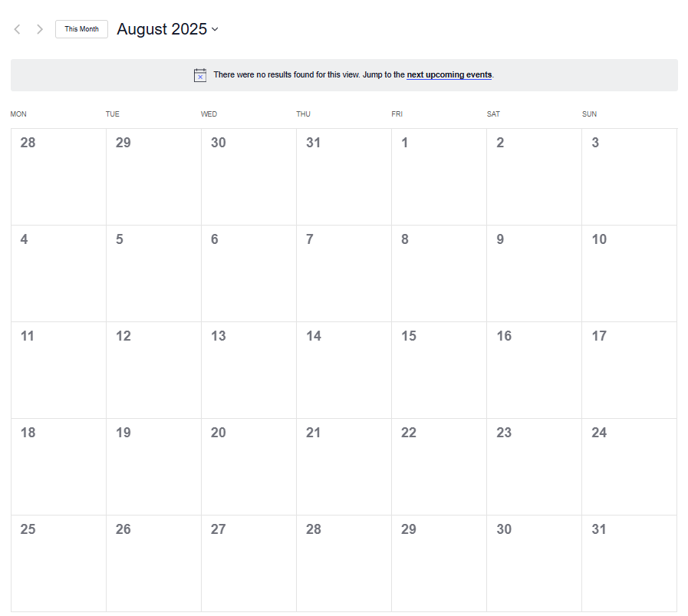
Task: Go to next month arrow
Action: pyautogui.click(x=40, y=29)
